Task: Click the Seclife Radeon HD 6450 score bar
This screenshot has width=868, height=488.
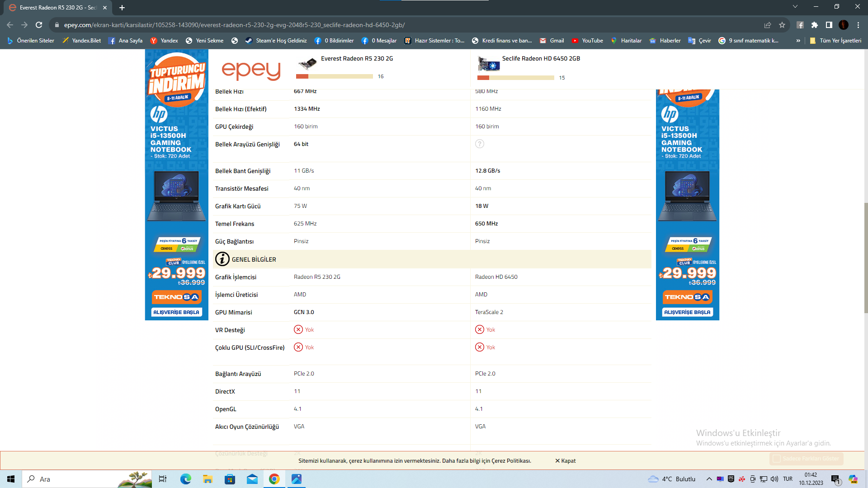Action: click(515, 78)
